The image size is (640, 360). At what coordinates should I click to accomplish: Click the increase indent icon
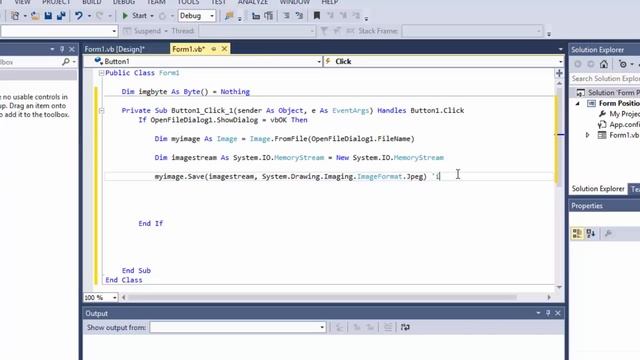[269, 16]
